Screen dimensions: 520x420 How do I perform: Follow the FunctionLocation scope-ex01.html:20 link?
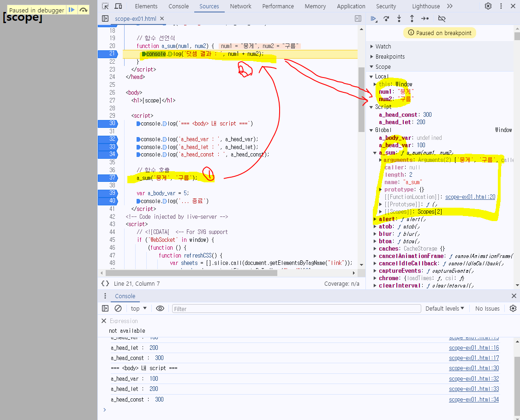[x=470, y=197]
